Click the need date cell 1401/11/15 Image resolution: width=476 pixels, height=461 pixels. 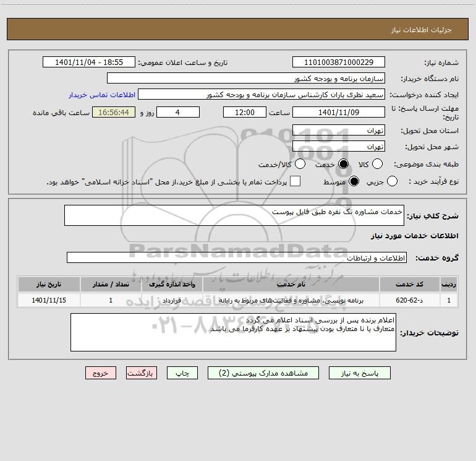coord(49,300)
